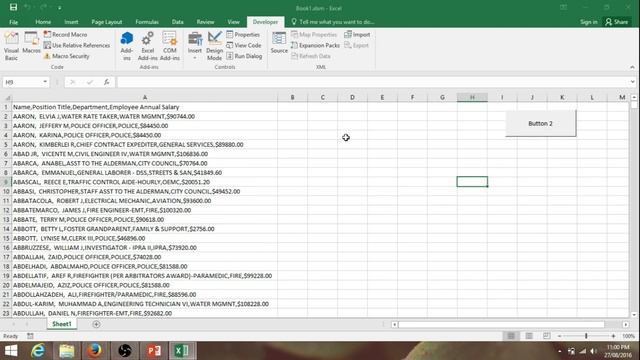The image size is (640, 360).
Task: Select column A header
Action: pos(145,98)
